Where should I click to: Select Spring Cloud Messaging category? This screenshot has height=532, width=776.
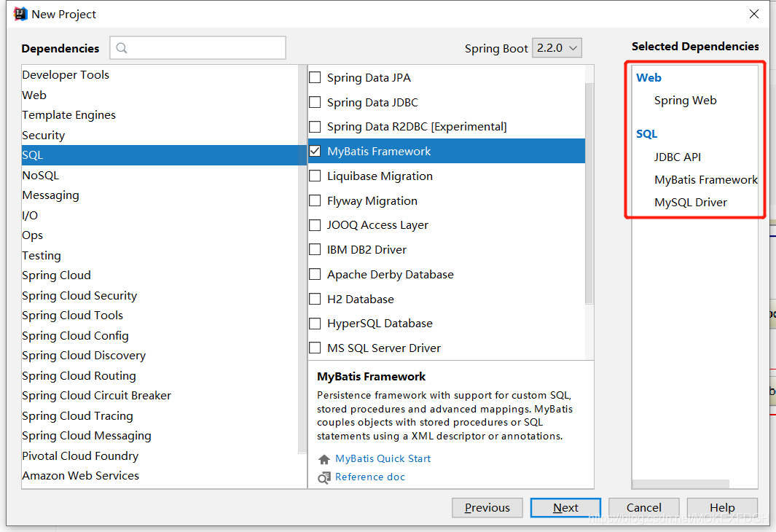click(161, 436)
